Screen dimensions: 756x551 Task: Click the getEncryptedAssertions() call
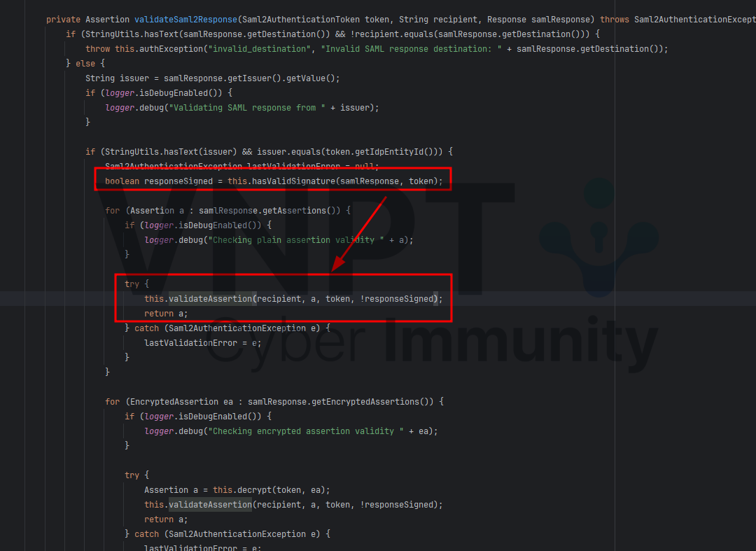[370, 402]
